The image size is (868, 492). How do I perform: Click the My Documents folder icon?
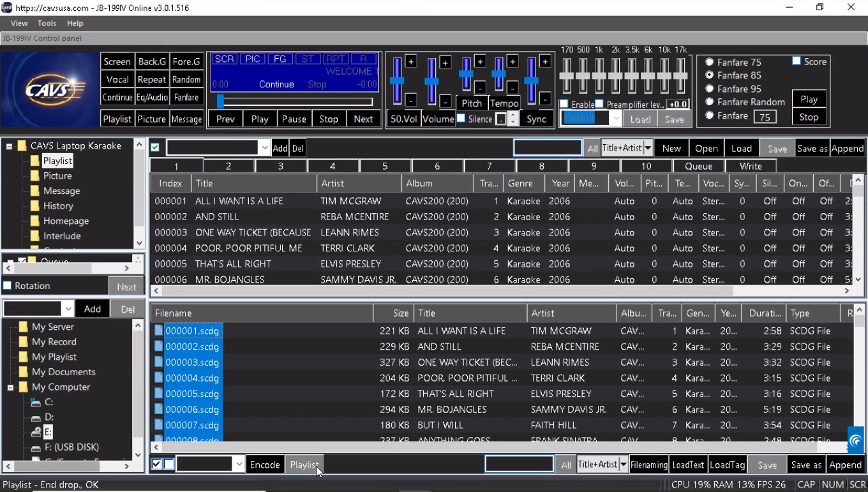(x=24, y=372)
